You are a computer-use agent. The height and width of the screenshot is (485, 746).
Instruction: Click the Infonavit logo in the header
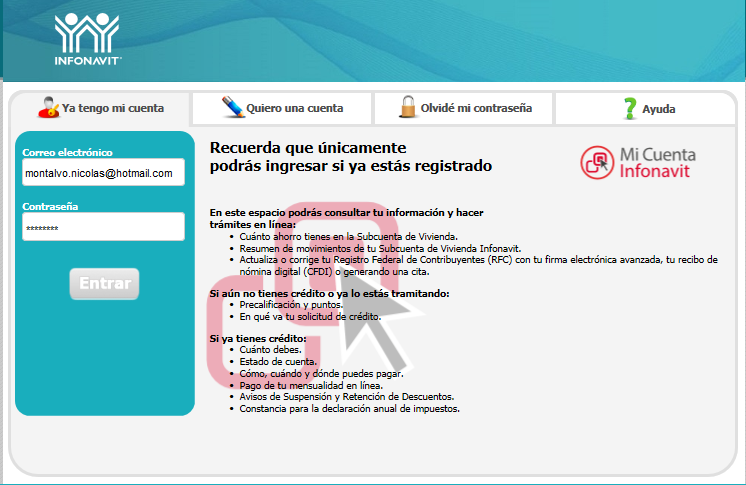(88, 40)
